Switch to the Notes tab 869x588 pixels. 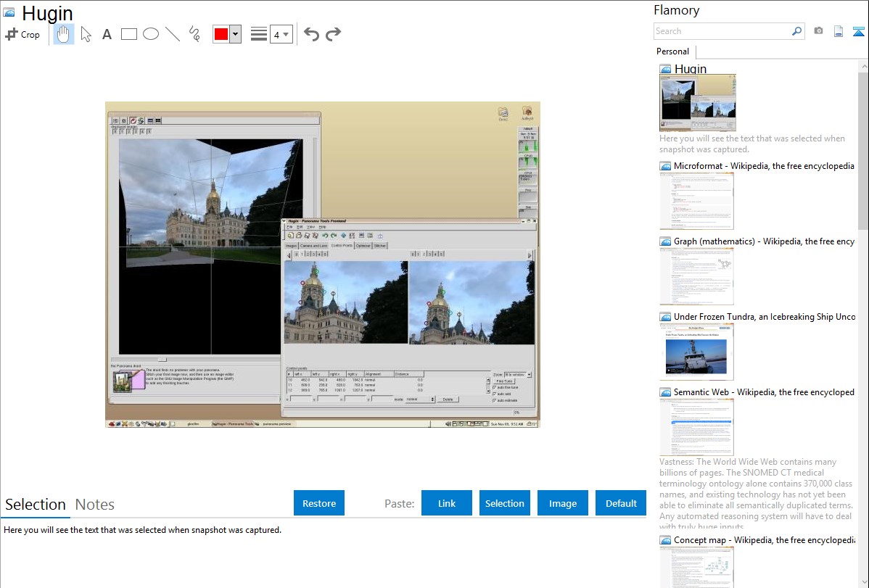point(95,505)
